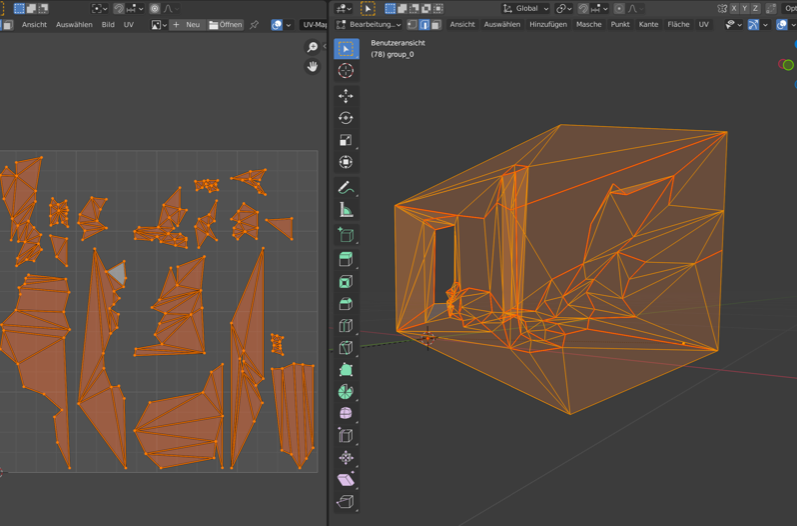The height and width of the screenshot is (526, 797).
Task: Open the Bearbeitung mode dropdown
Action: (x=369, y=24)
